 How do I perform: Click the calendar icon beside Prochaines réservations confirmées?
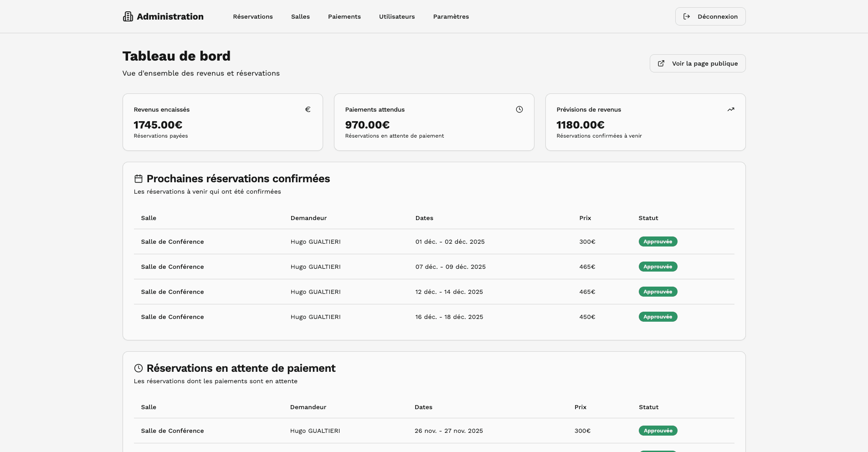(138, 179)
